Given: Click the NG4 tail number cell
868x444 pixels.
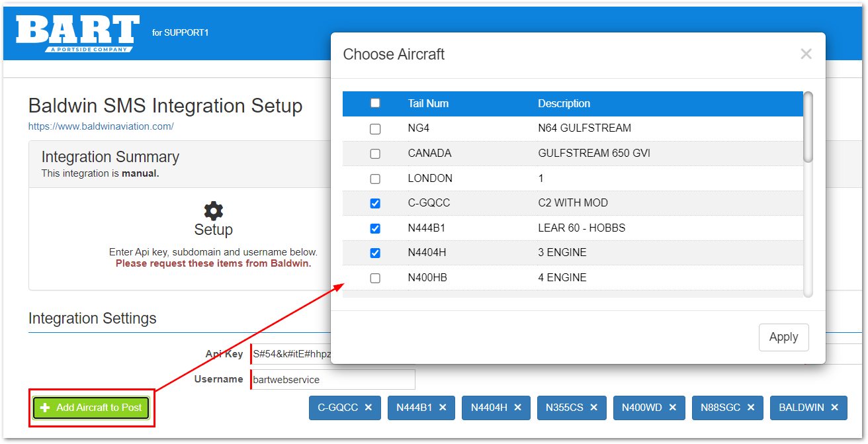Looking at the screenshot, I should tap(419, 128).
